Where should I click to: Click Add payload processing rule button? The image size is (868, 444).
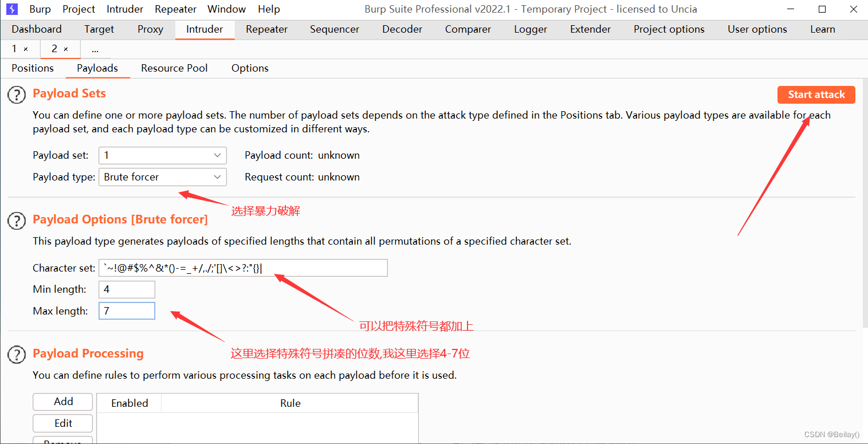pos(63,402)
